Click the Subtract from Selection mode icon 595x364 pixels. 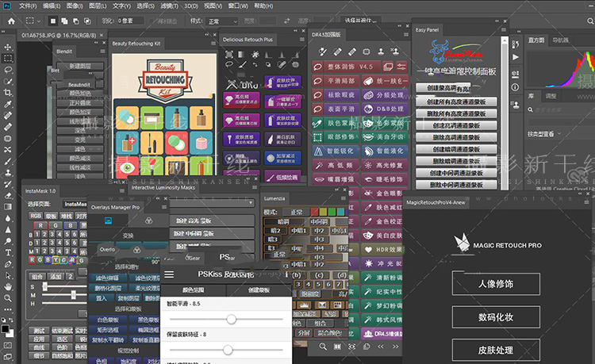(76, 21)
